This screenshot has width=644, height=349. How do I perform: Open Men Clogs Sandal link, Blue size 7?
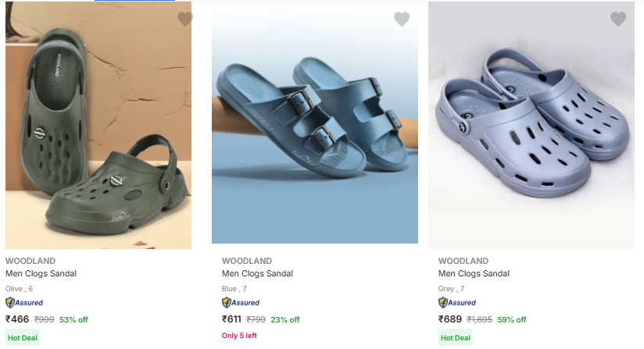257,273
